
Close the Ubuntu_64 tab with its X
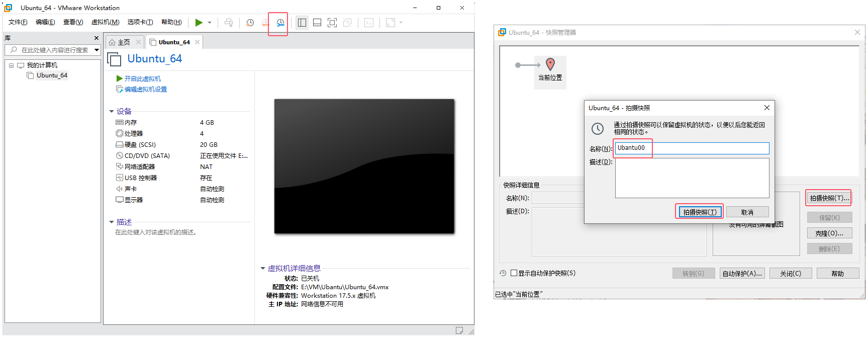click(x=197, y=42)
